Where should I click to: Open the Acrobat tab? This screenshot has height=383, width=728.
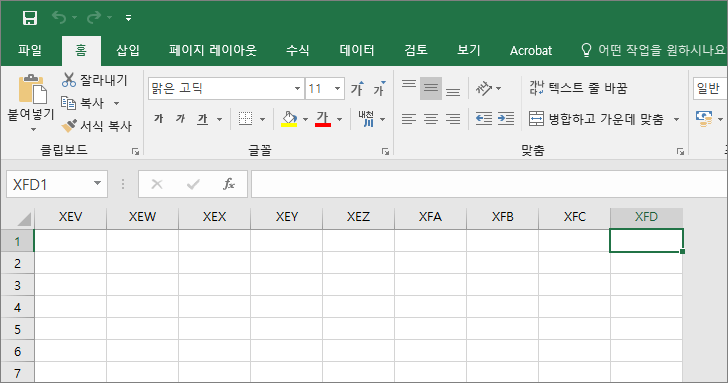point(531,50)
